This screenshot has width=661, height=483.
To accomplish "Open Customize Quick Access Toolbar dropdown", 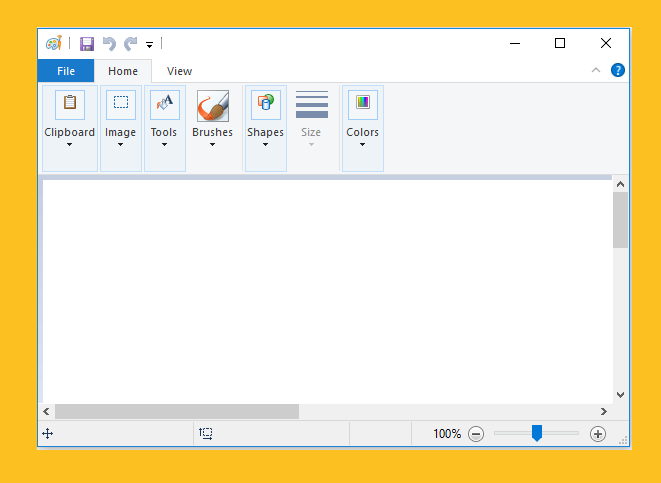I will 149,44.
